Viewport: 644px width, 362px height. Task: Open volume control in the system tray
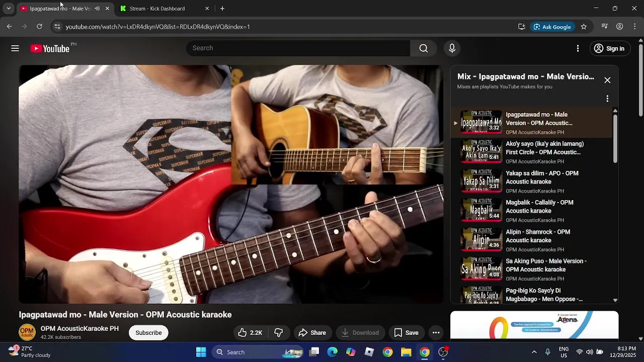tap(589, 352)
